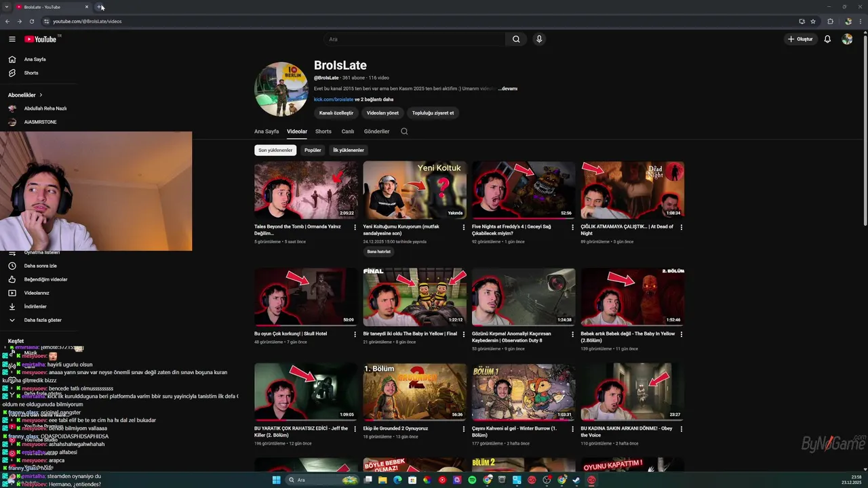The width and height of the screenshot is (868, 488).
Task: Open options for Five Nights at Freddy's 4 video
Action: [x=572, y=227]
